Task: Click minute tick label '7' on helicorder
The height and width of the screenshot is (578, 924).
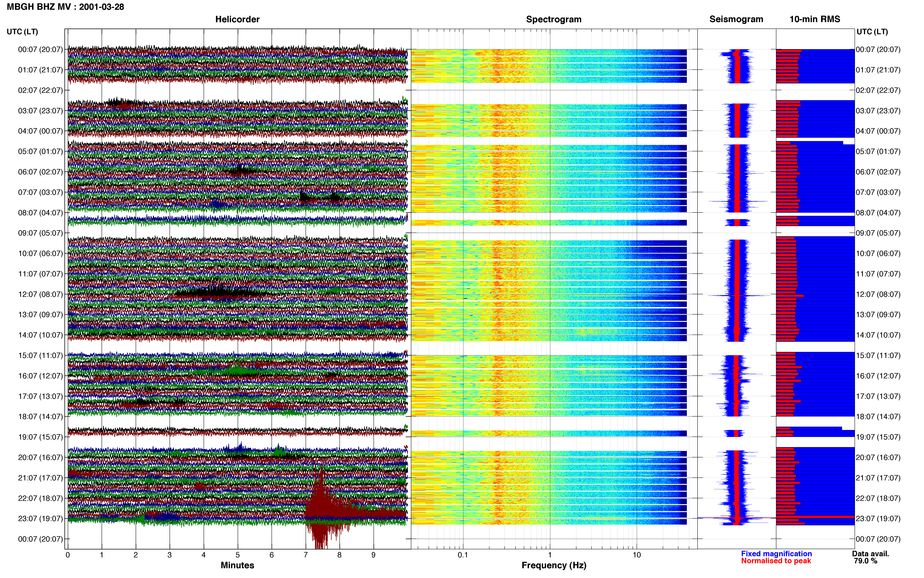Action: click(306, 555)
